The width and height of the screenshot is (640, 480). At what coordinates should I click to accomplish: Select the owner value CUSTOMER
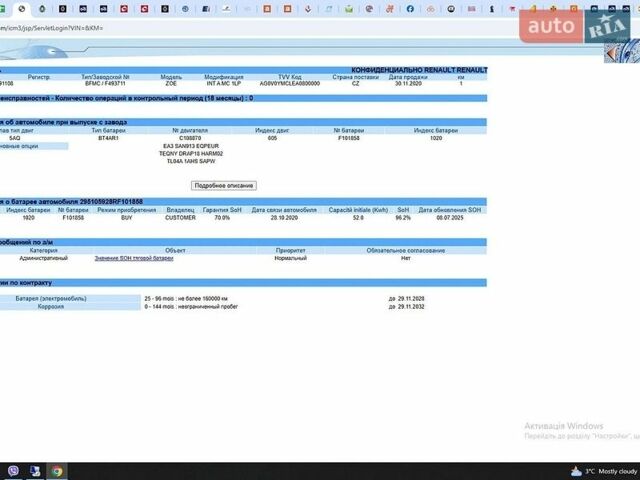pyautogui.click(x=180, y=218)
